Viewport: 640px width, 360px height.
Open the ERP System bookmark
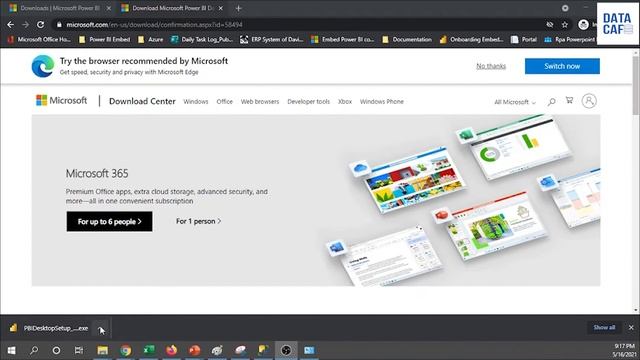click(x=272, y=40)
